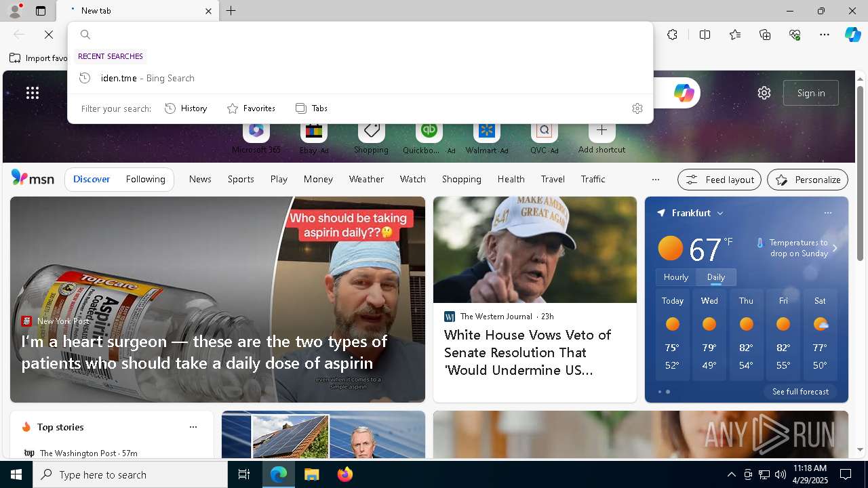Stop loading the page

(x=49, y=35)
